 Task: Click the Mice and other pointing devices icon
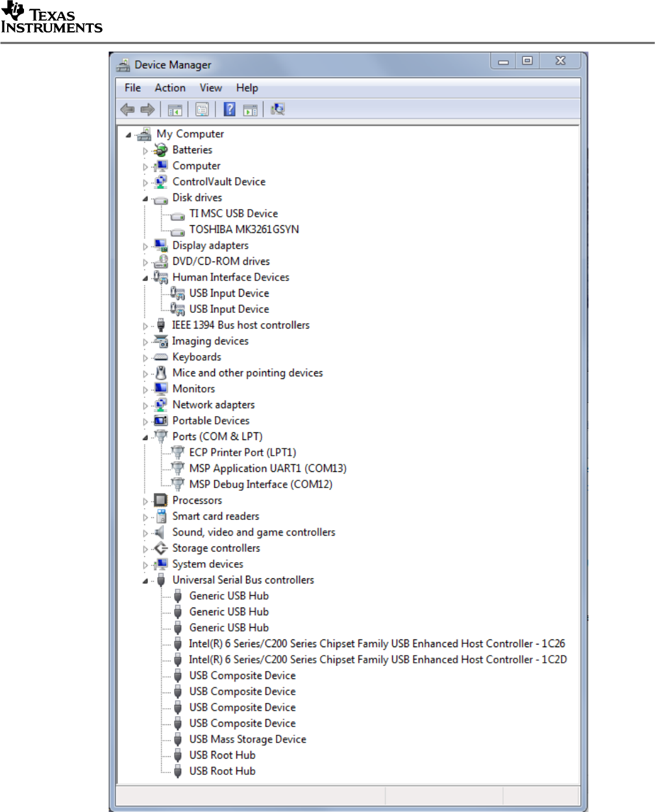[x=160, y=373]
